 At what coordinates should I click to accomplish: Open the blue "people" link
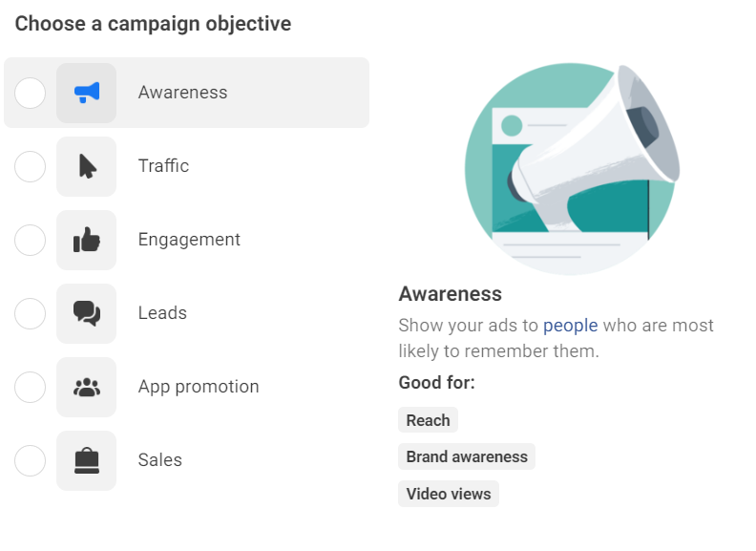click(571, 326)
